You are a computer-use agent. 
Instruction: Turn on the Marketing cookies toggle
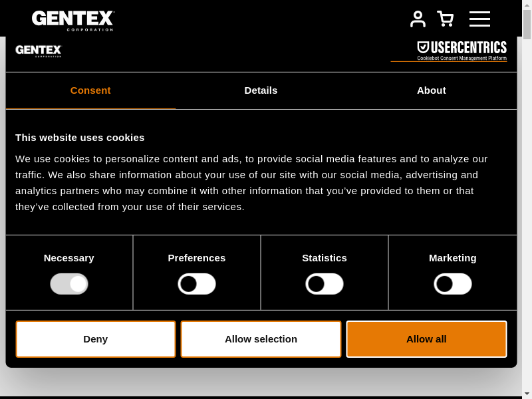coord(453,284)
